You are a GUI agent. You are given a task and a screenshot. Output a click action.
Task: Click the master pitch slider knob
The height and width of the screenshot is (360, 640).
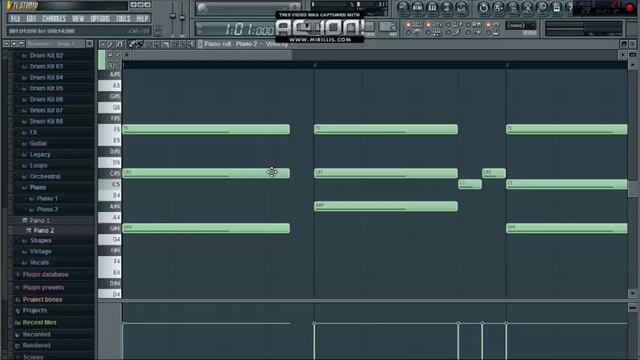tap(182, 17)
